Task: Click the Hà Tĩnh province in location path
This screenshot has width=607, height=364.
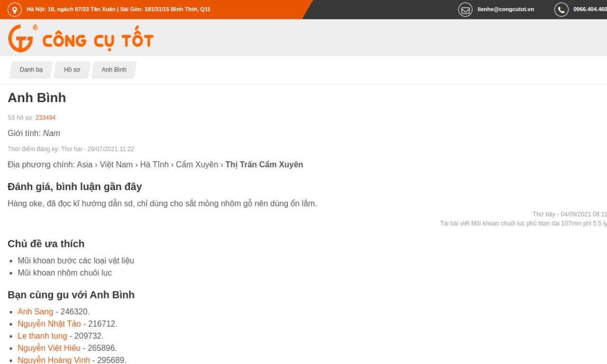Action: tap(154, 164)
